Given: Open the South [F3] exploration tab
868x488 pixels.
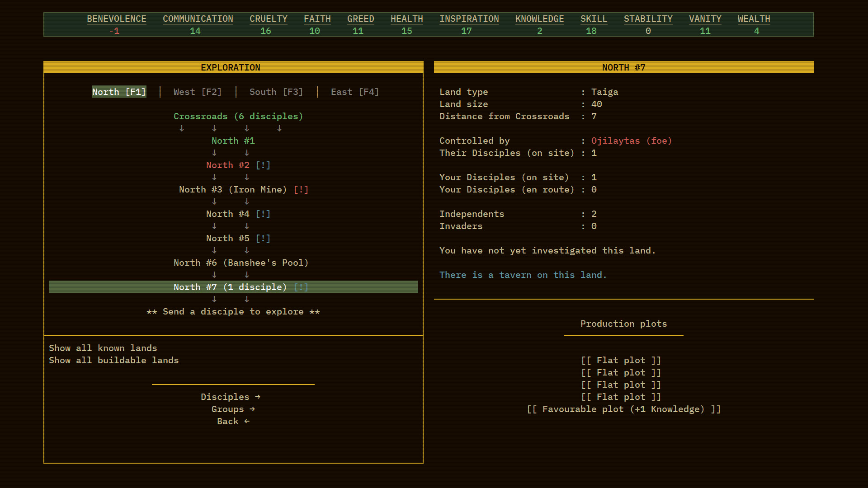Looking at the screenshot, I should [276, 92].
